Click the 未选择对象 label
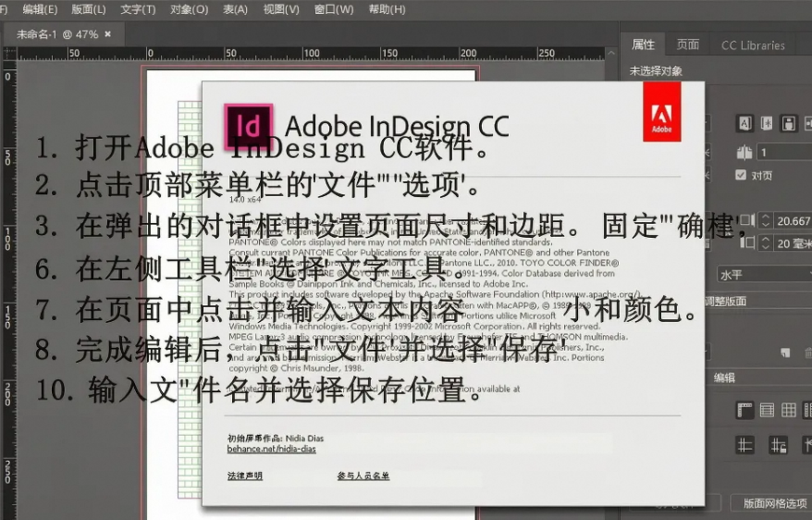Screen dimensions: 812x520 coord(656,71)
